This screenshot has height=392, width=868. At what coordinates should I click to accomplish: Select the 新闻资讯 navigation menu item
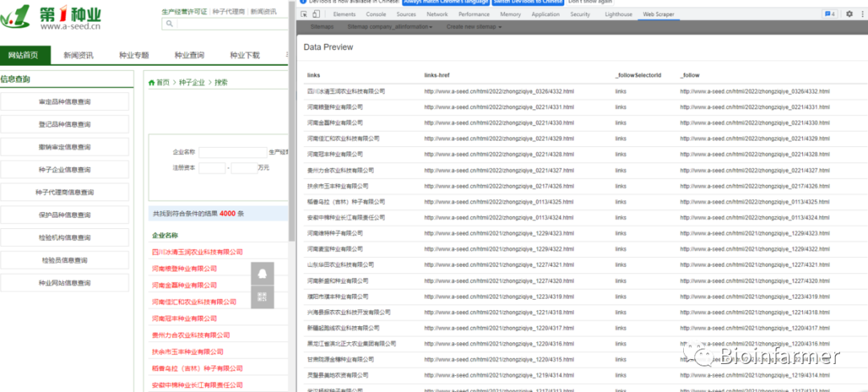(78, 55)
